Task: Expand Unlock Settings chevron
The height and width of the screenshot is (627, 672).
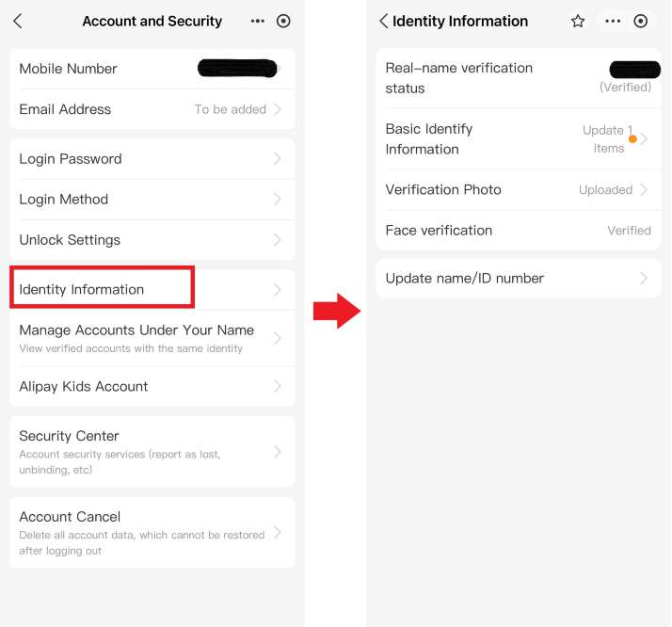Action: (x=278, y=240)
